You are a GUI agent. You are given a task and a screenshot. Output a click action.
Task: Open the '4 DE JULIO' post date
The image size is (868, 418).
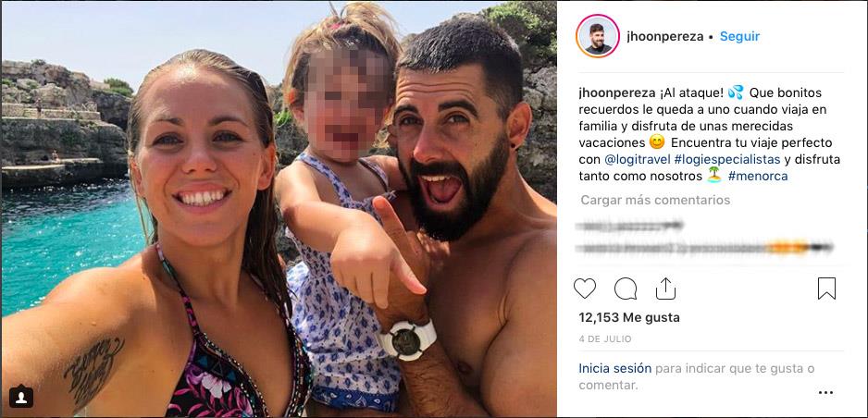click(605, 339)
